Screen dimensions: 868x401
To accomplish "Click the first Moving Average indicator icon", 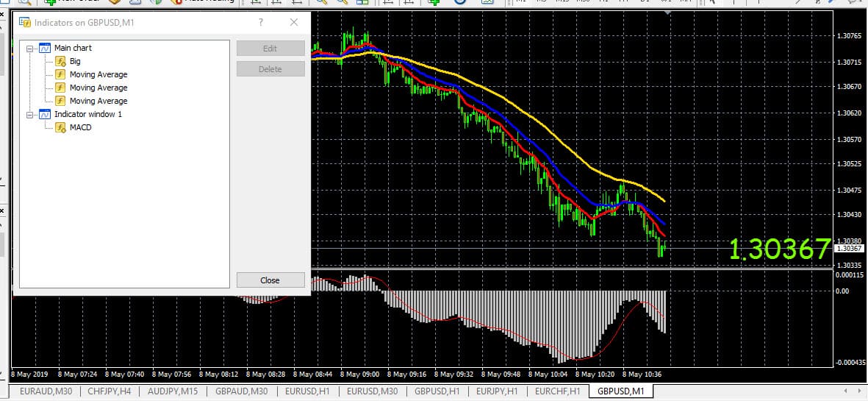I will [61, 74].
